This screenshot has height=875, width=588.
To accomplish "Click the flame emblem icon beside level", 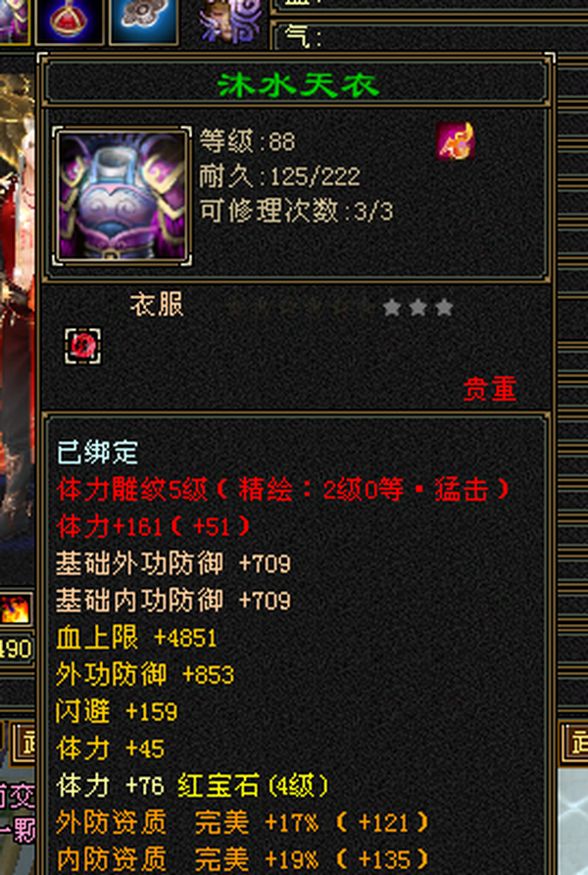I will pos(456,142).
